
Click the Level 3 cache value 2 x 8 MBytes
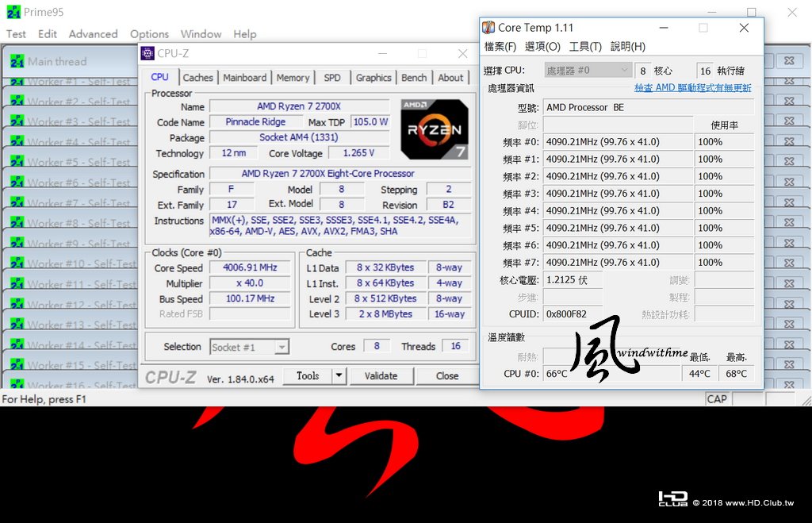tap(386, 314)
